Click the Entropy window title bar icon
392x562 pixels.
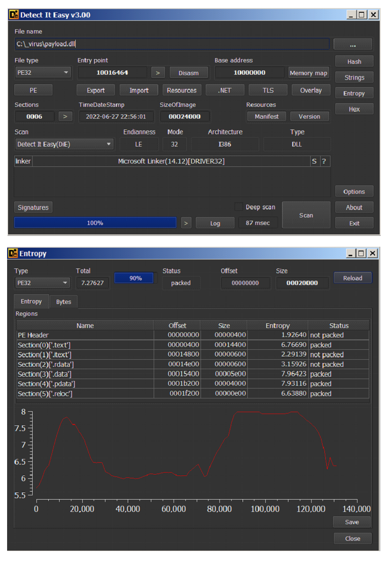(13, 254)
